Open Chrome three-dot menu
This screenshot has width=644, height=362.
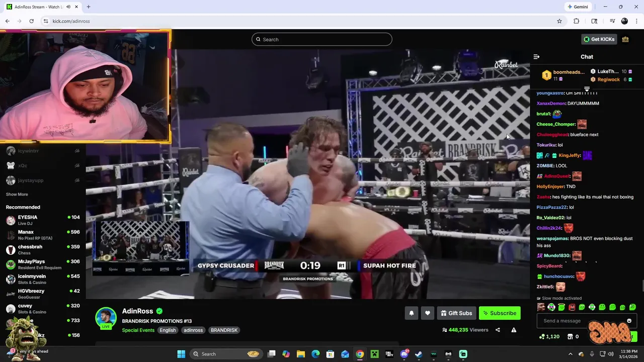(636, 21)
